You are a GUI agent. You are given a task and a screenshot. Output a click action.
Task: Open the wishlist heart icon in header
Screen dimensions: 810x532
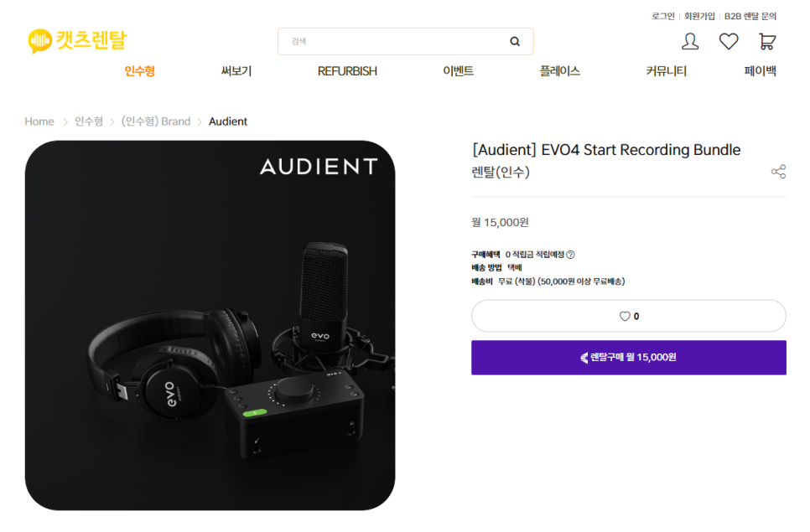point(729,41)
